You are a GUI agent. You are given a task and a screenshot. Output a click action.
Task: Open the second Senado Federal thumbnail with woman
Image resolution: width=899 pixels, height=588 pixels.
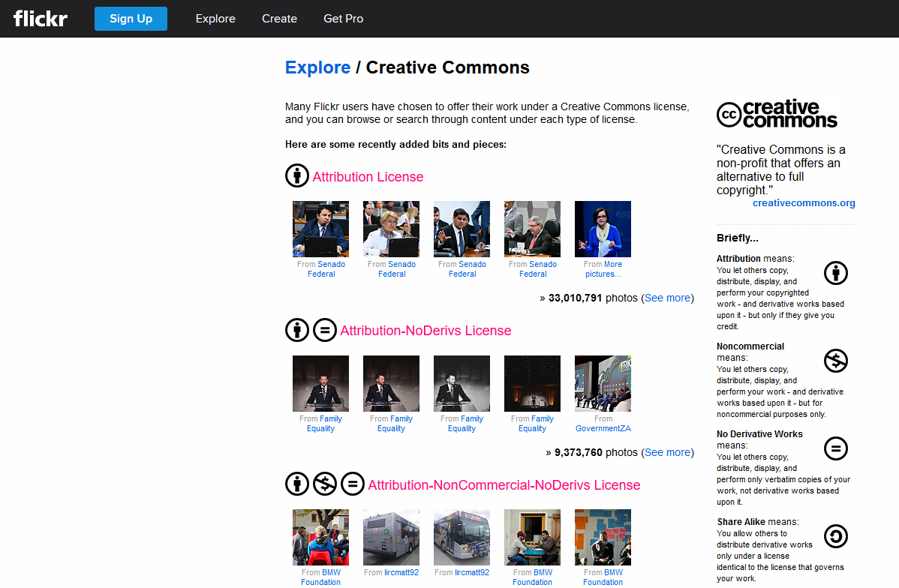[x=391, y=229]
